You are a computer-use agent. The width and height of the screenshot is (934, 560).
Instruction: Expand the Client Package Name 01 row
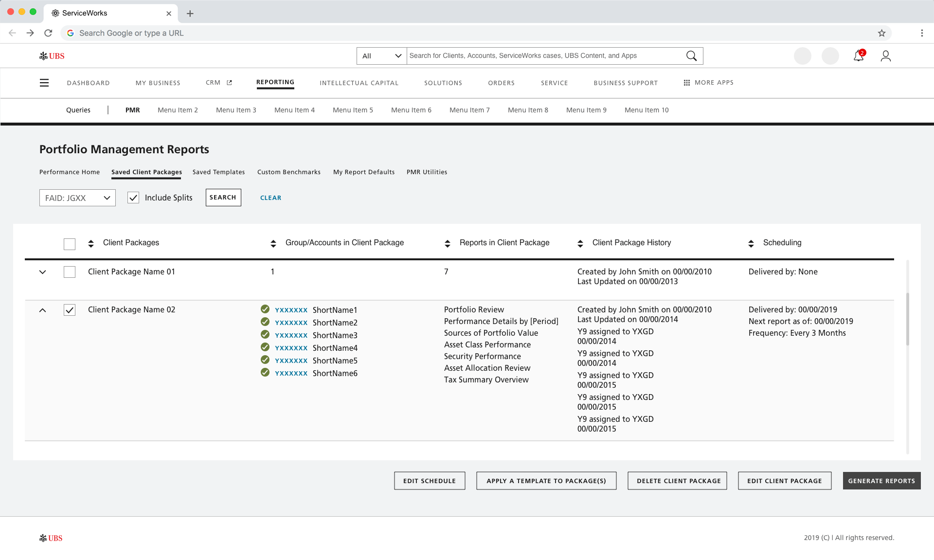click(x=43, y=272)
